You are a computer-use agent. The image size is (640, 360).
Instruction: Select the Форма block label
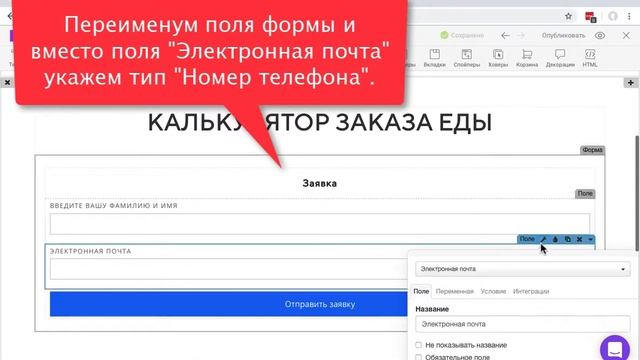(592, 150)
